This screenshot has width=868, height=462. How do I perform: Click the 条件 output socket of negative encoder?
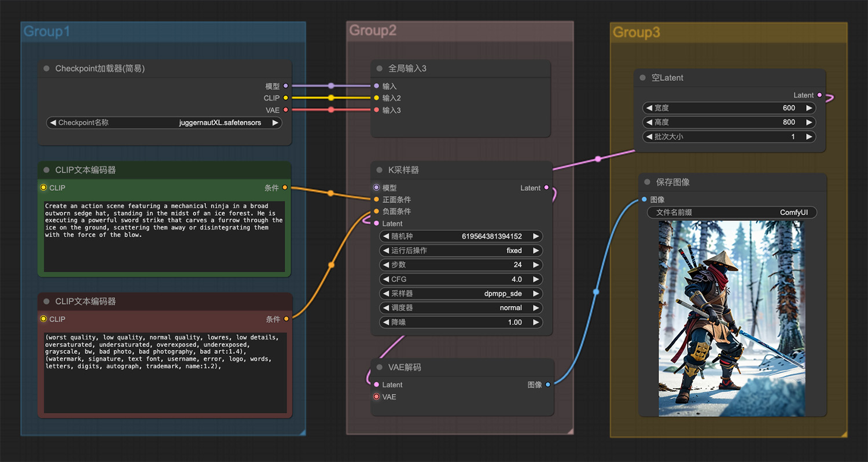pos(286,319)
